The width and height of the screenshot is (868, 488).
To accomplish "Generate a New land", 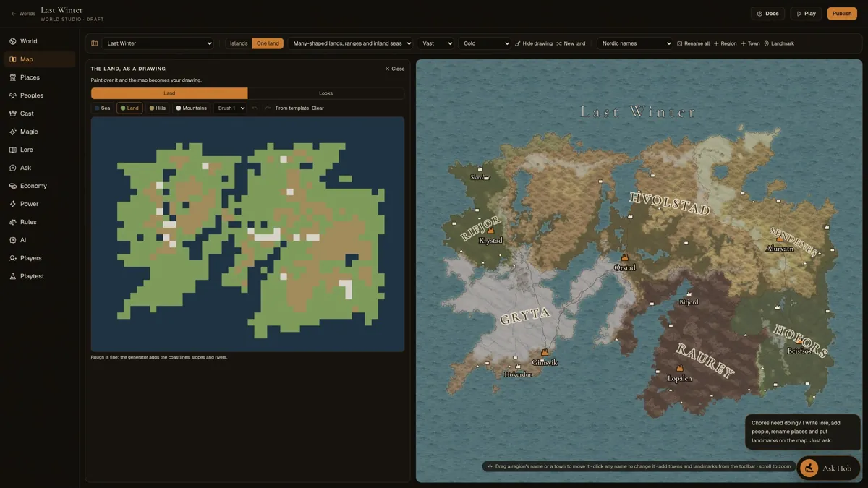I will [x=571, y=43].
